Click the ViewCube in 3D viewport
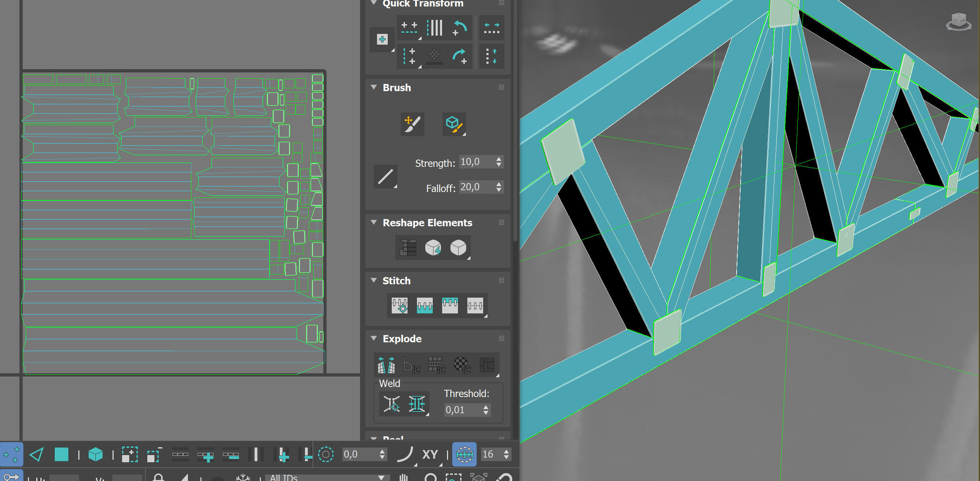This screenshot has height=481, width=980. click(959, 21)
